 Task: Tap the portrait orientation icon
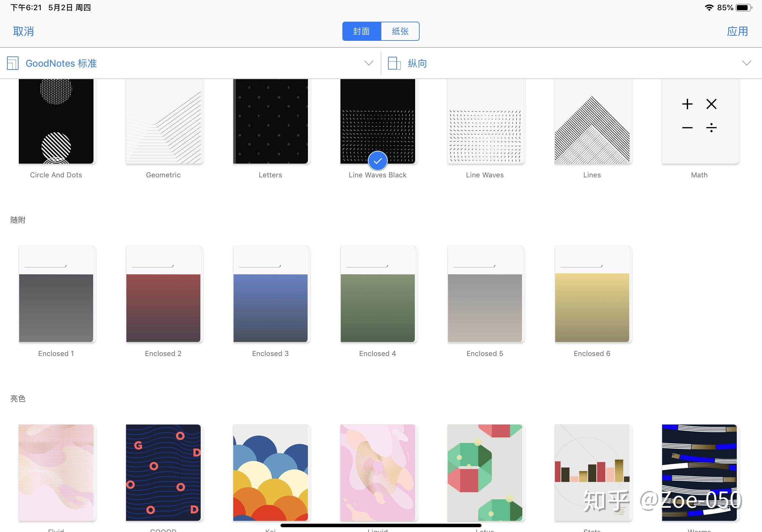pos(394,63)
